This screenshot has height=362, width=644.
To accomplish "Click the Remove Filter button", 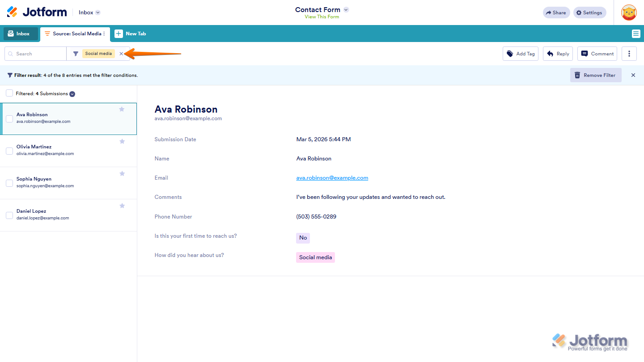I will click(596, 75).
